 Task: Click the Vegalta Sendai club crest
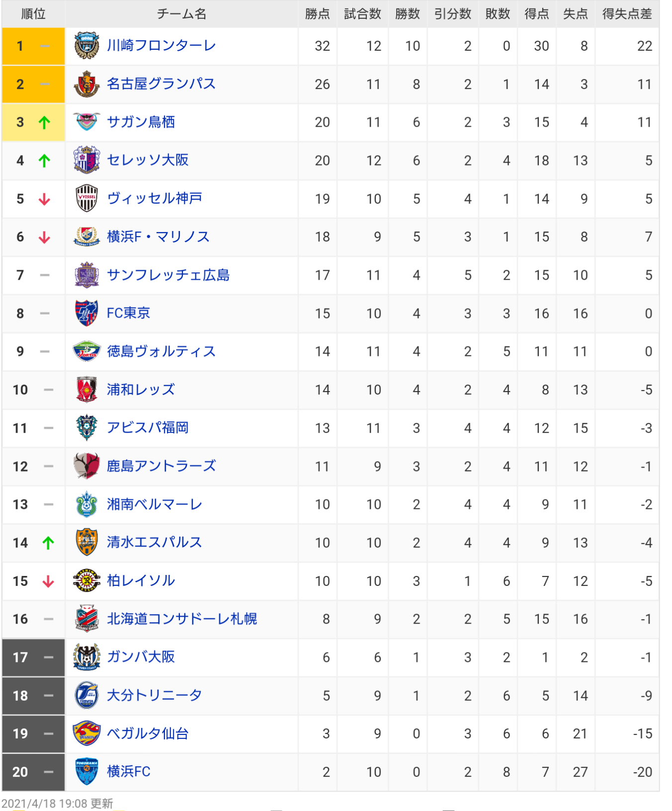[86, 733]
